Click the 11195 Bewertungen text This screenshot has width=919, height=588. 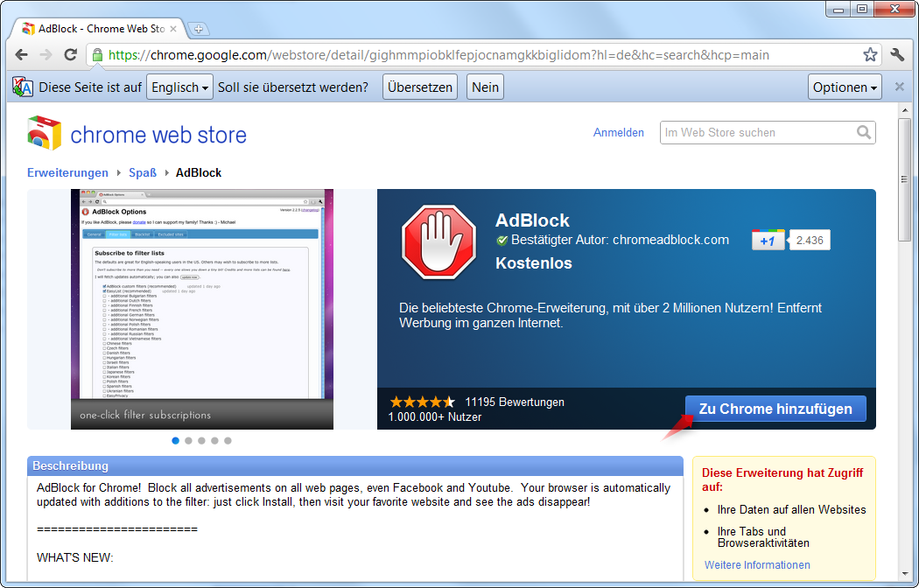point(515,402)
